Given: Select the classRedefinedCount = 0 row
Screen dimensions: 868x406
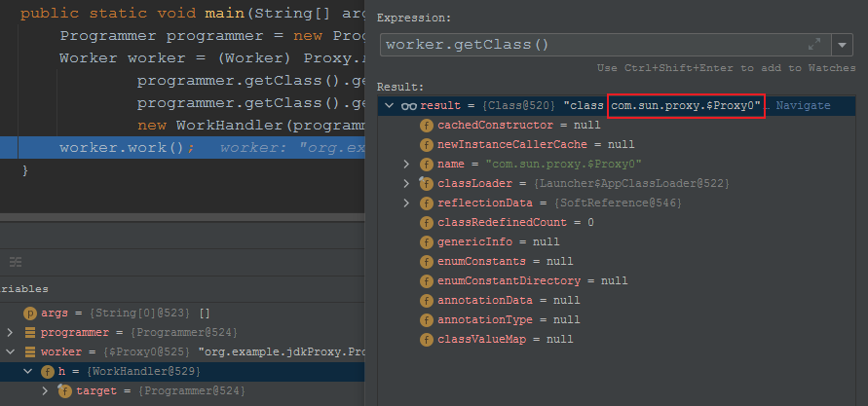Looking at the screenshot, I should coord(617,223).
